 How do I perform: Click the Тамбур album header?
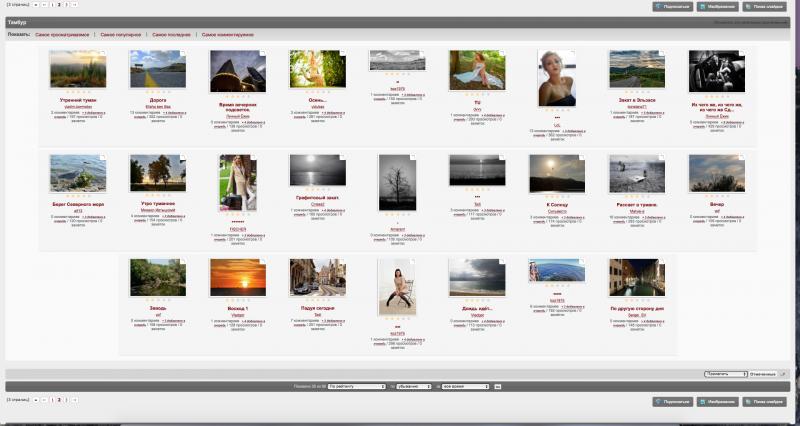click(x=17, y=23)
